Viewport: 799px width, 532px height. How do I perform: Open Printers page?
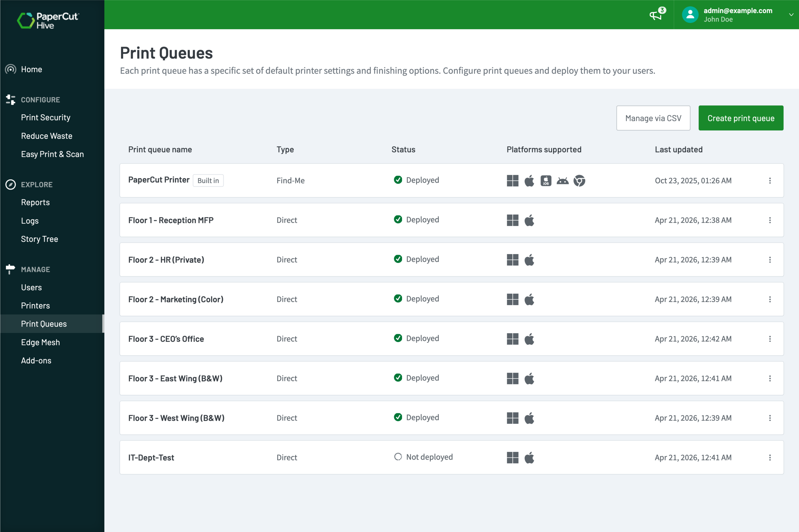pos(36,306)
